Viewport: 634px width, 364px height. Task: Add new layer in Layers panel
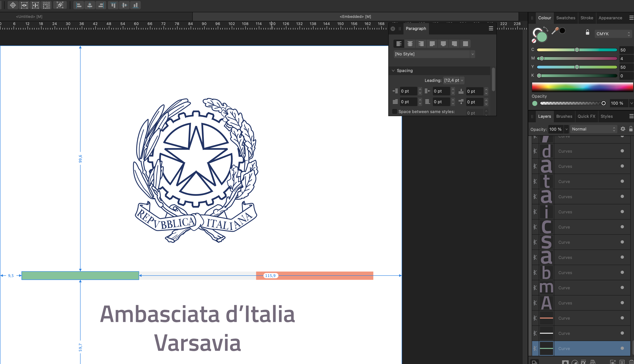tap(613, 362)
